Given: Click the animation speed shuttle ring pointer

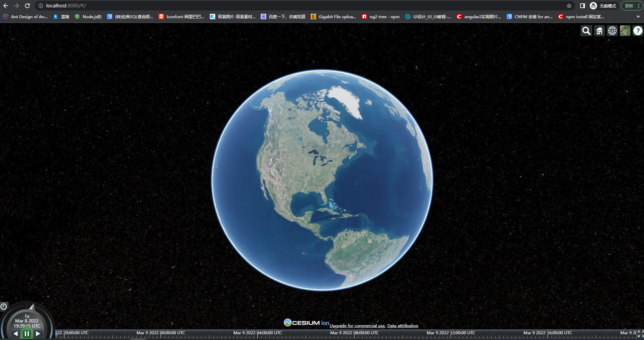Looking at the screenshot, I should (x=32, y=307).
